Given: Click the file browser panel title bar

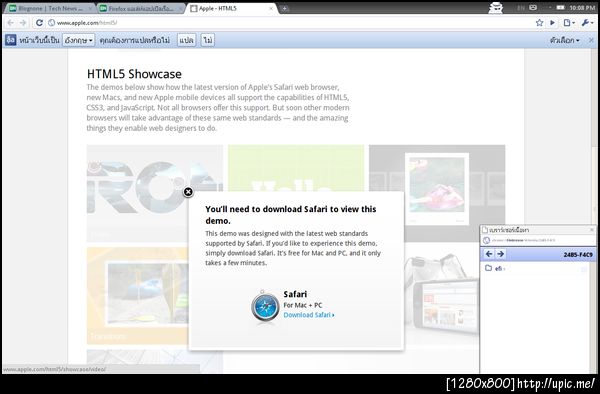Looking at the screenshot, I should (x=538, y=230).
